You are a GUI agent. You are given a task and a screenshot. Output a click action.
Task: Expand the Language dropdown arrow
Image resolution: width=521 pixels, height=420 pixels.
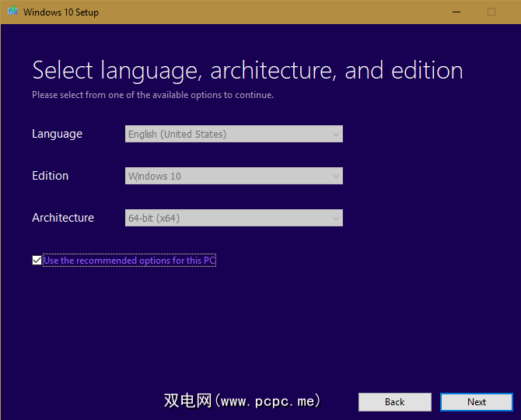(335, 134)
